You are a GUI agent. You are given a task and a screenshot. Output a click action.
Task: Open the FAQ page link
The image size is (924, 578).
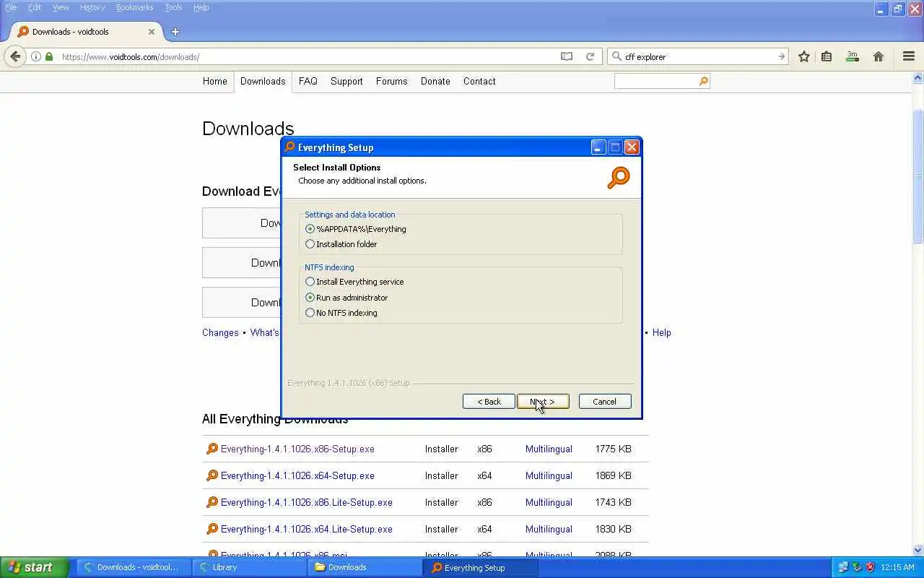tap(308, 82)
